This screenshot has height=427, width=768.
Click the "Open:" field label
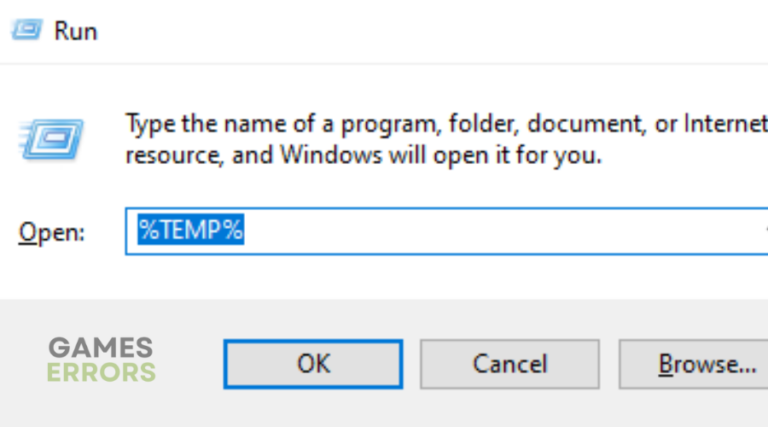(52, 232)
